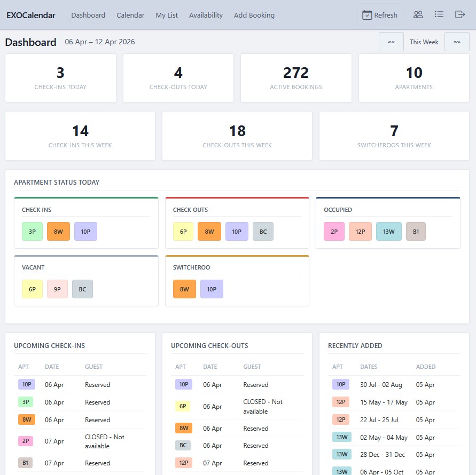476x475 pixels.
Task: Click the This Week button
Action: [424, 41]
